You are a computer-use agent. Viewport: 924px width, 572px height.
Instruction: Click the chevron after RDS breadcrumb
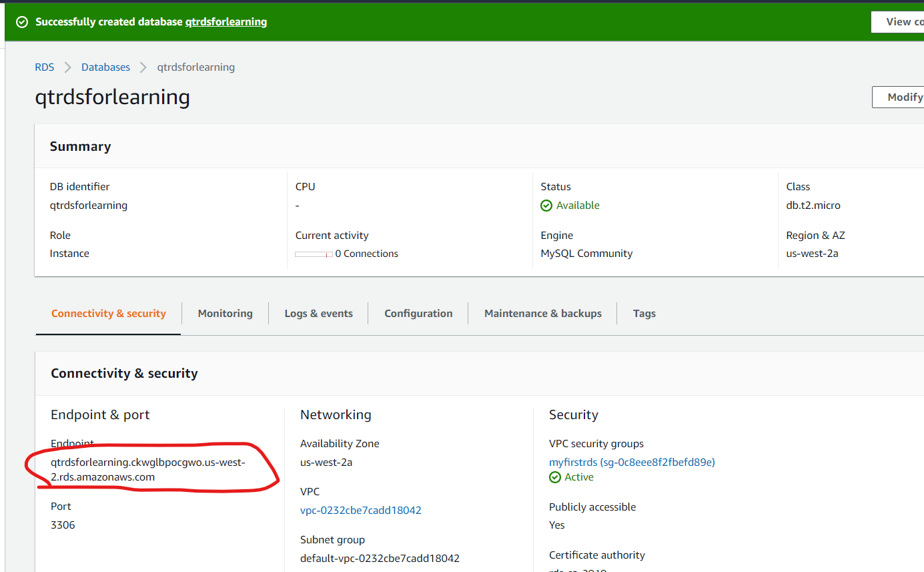pos(68,67)
